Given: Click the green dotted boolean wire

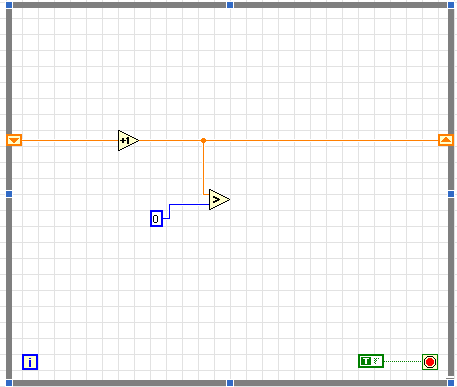Looking at the screenshot, I should click(x=403, y=361).
